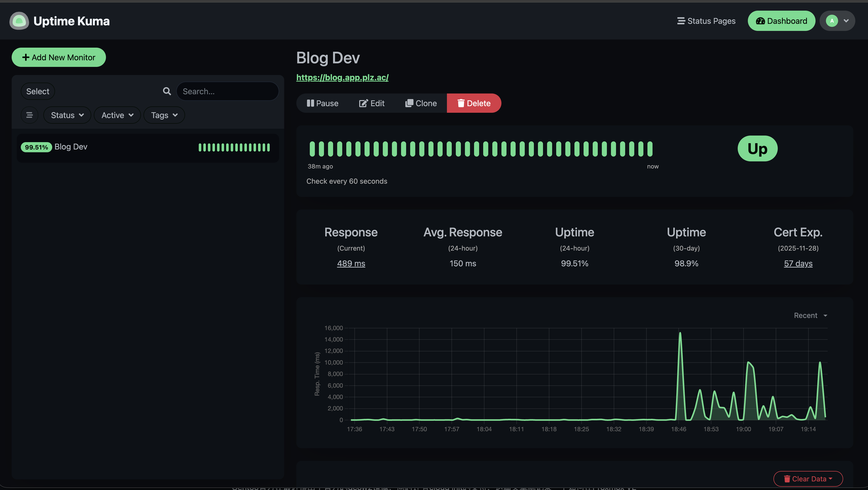Screen dimensions: 868x490
Task: Clone the Blog Dev monitor
Action: [x=421, y=103]
